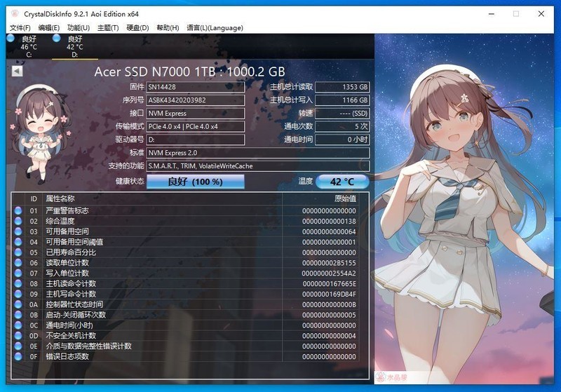Screen dimensions: 561x392
Task: Open the 帮助(H) menu
Action: pyautogui.click(x=168, y=27)
